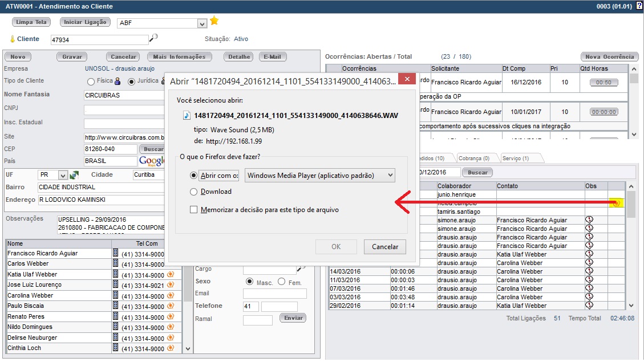Viewport: 644px width, 362px height.
Task: Open the first simone.araujo observation bubble icon
Action: click(x=590, y=220)
